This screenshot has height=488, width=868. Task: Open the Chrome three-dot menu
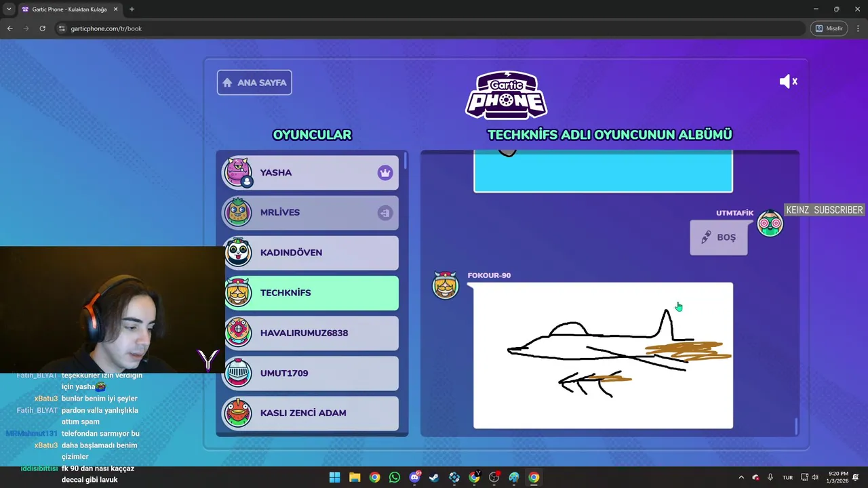858,28
